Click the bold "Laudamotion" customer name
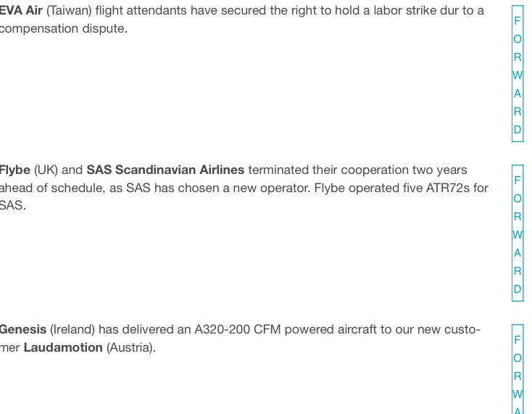Screen dimensions: 532x414 click(63, 347)
